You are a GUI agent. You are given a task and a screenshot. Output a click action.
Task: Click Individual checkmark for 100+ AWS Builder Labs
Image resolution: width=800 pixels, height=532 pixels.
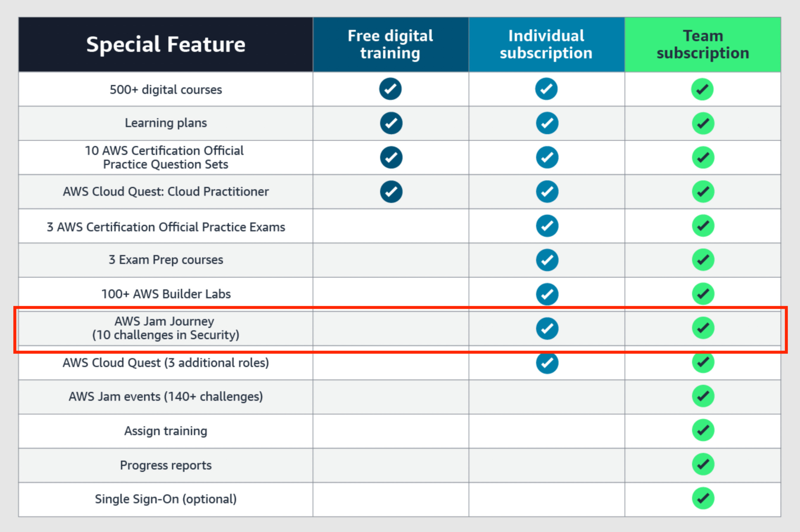click(x=547, y=294)
